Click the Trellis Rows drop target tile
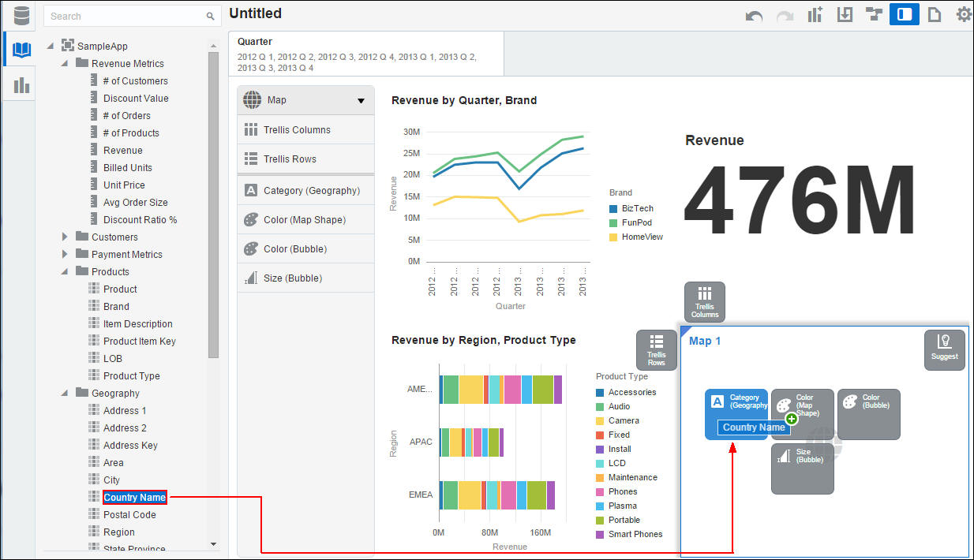Image resolution: width=974 pixels, height=560 pixels. (x=657, y=350)
